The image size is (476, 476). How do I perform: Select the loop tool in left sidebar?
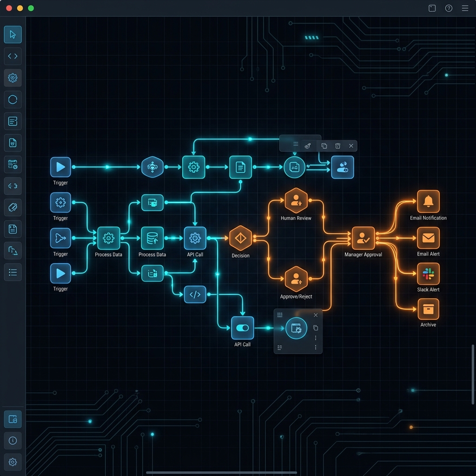[13, 99]
